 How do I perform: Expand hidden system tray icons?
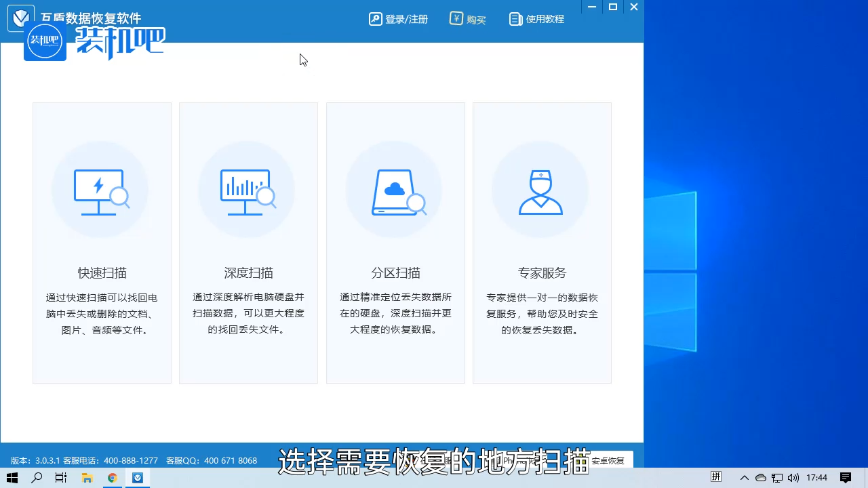click(744, 477)
